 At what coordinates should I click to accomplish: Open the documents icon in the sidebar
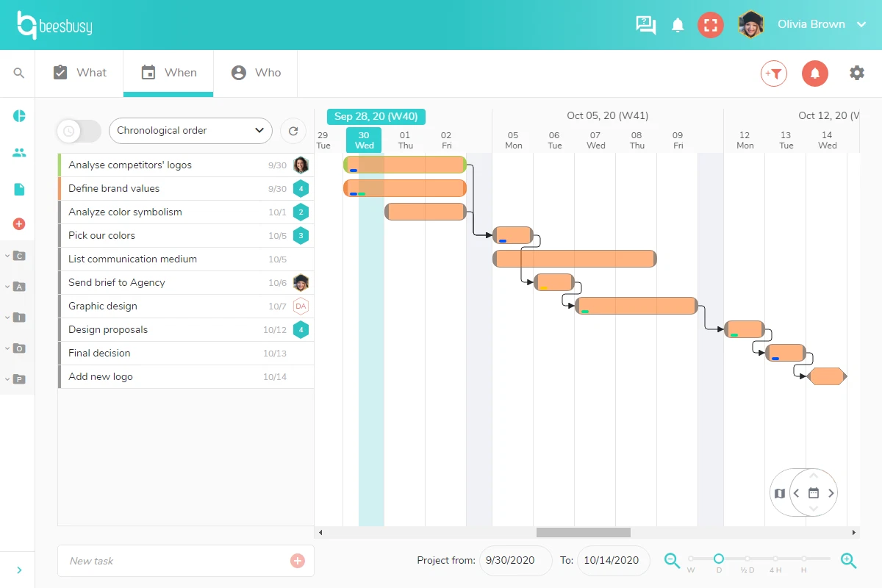point(18,189)
